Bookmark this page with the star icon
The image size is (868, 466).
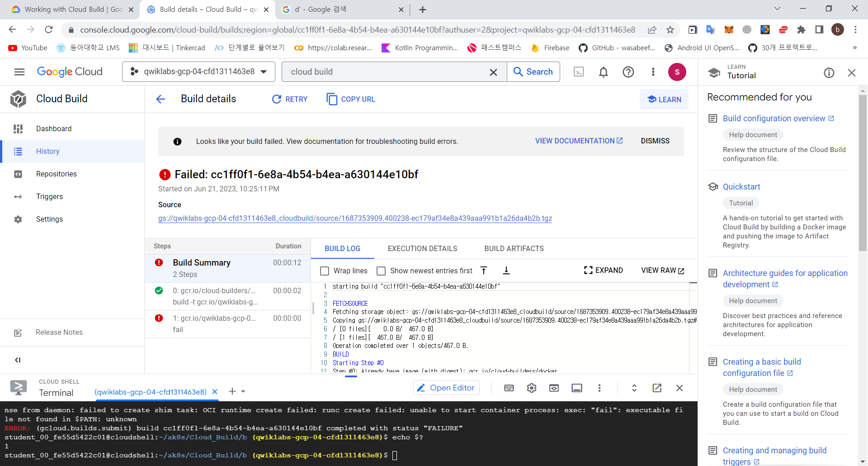pos(670,30)
